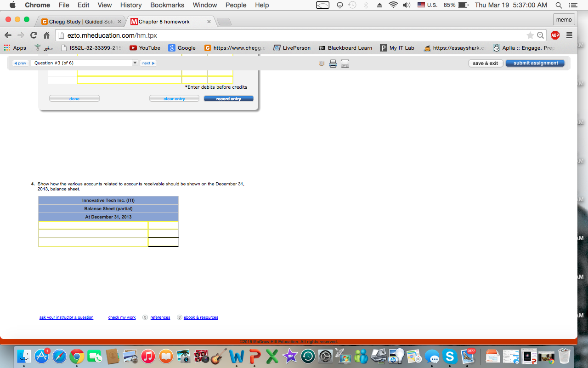Image resolution: width=588 pixels, height=368 pixels.
Task: Open the Window menu
Action: [205, 5]
